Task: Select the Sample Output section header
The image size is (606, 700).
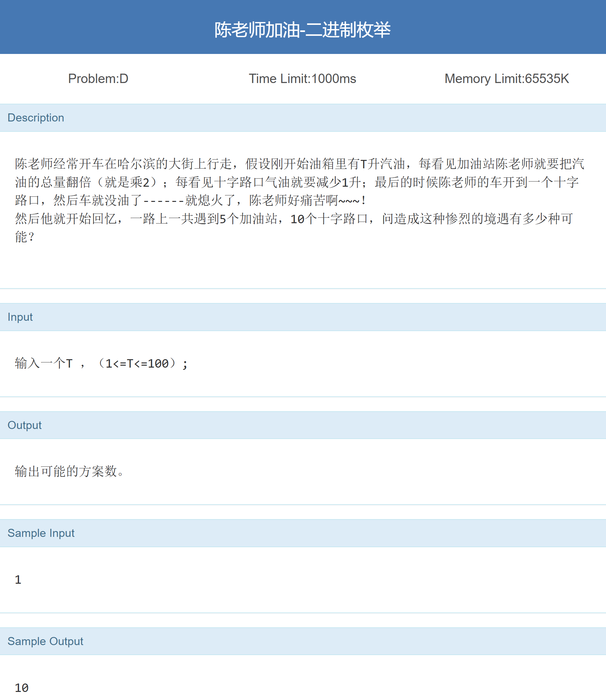Action: click(45, 641)
